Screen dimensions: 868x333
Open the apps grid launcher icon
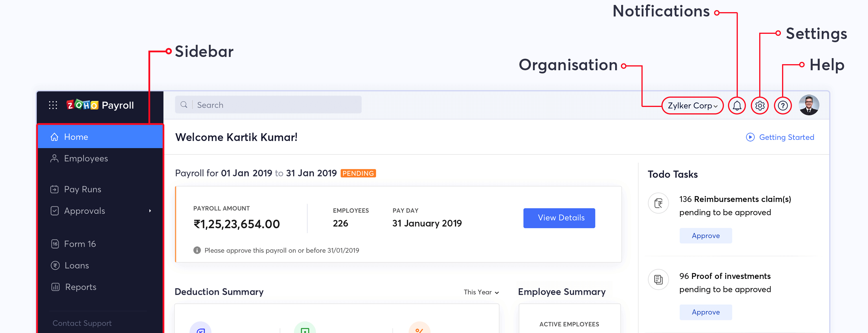(53, 105)
